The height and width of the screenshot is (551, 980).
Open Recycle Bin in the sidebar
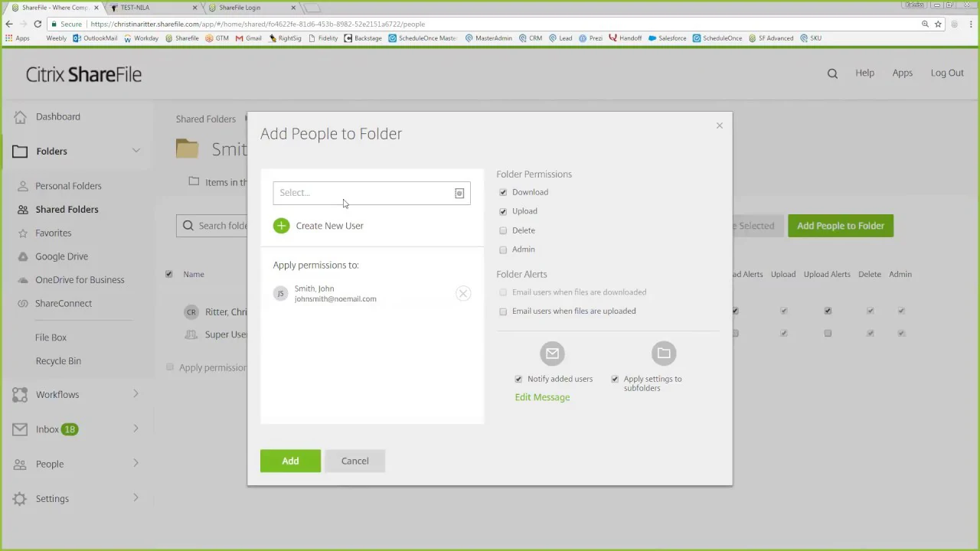58,360
